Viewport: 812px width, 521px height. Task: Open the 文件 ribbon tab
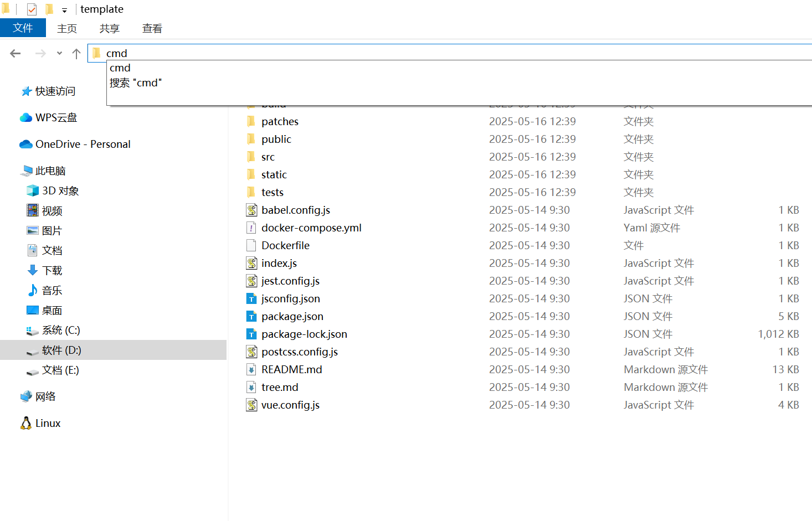tap(23, 28)
